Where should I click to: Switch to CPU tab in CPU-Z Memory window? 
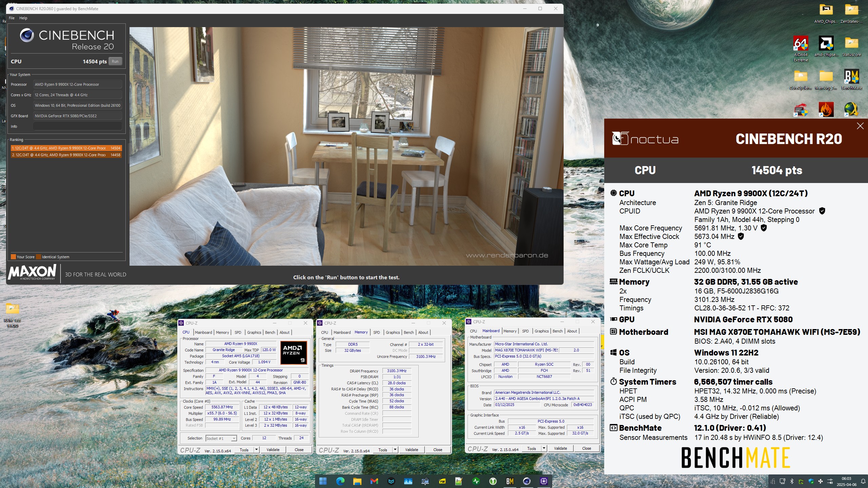click(324, 332)
